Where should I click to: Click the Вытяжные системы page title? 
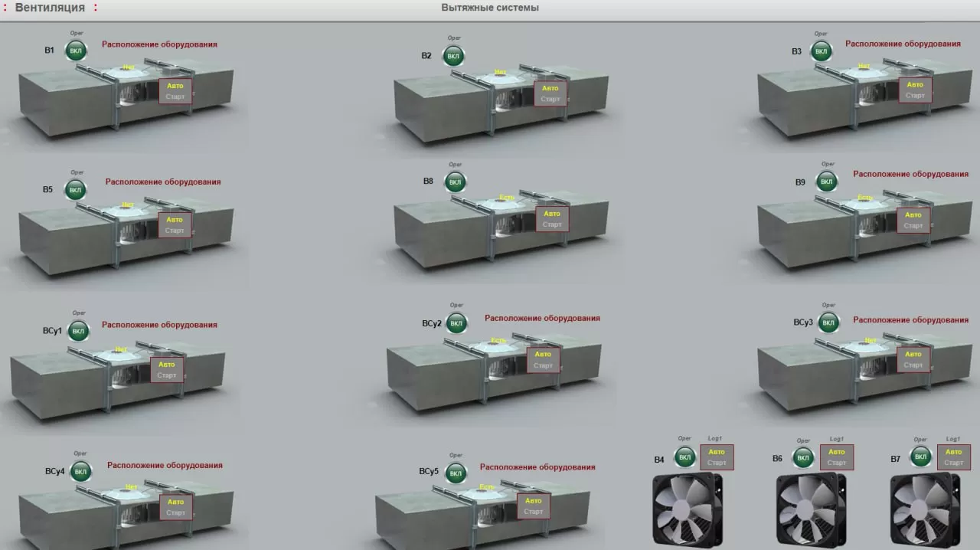pos(490,8)
